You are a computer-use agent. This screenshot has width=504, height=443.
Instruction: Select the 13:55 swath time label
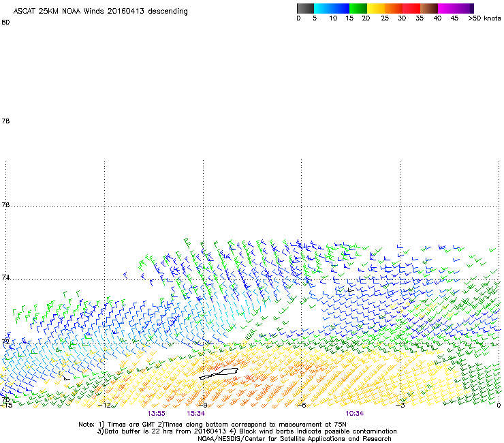pyautogui.click(x=156, y=414)
